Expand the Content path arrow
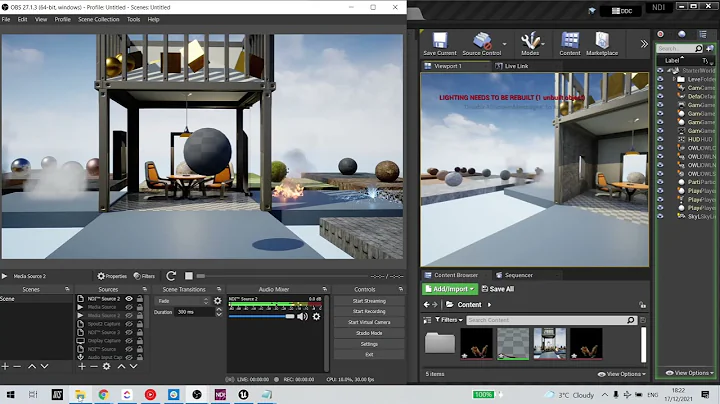The height and width of the screenshot is (404, 720). [489, 304]
